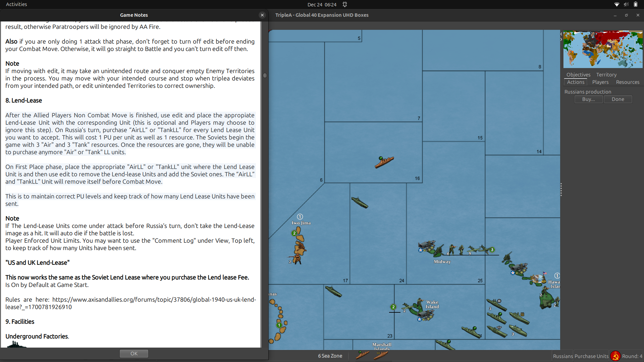Click the notification bell in top bar
The image size is (644, 362).
[x=345, y=4]
